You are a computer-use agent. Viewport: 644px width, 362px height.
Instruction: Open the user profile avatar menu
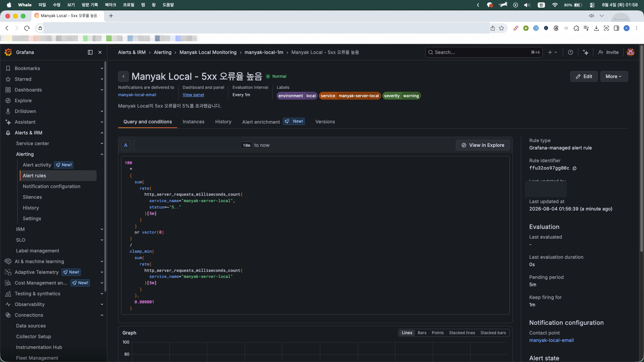631,52
